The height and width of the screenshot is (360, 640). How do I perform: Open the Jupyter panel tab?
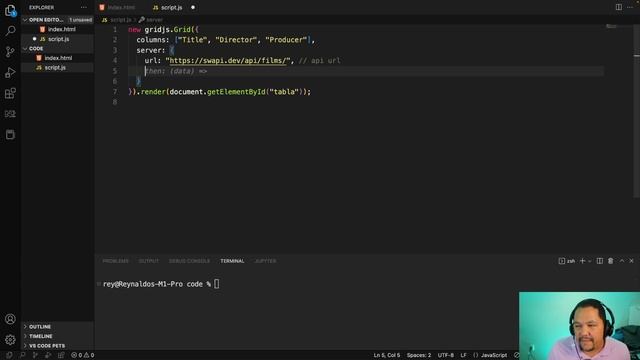coord(265,261)
